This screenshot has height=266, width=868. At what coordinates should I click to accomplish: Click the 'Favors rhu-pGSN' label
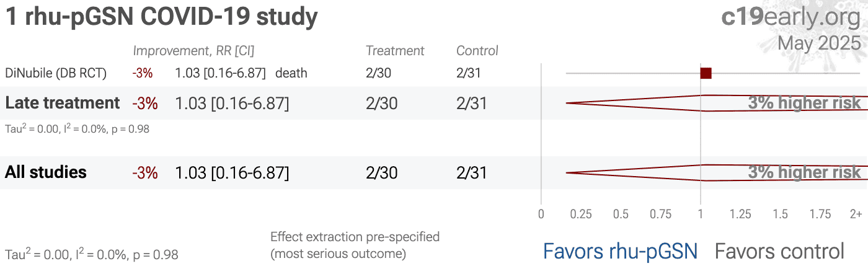(x=620, y=251)
